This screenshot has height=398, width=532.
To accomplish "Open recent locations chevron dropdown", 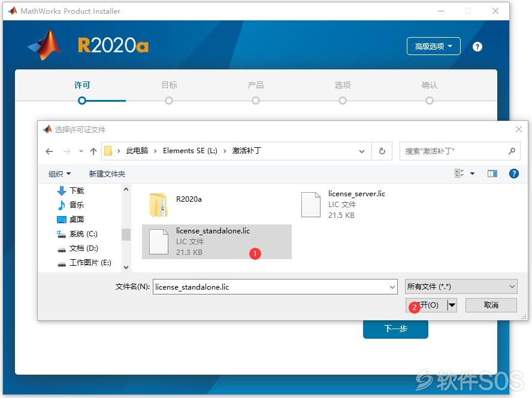I will pos(81,151).
